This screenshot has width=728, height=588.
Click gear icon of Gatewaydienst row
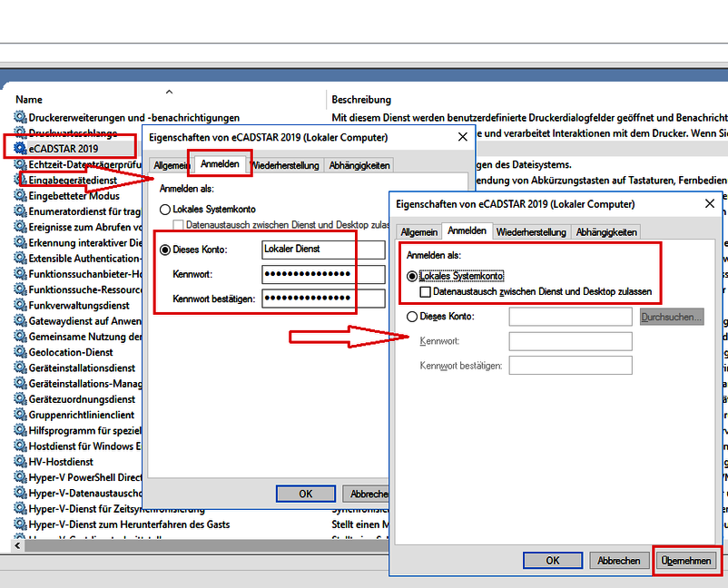pyautogui.click(x=20, y=320)
